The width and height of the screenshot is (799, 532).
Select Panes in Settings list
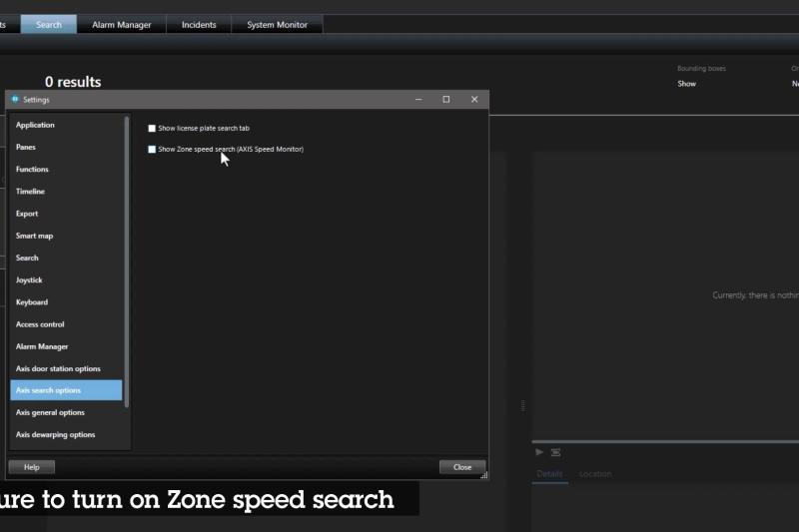coord(66,147)
